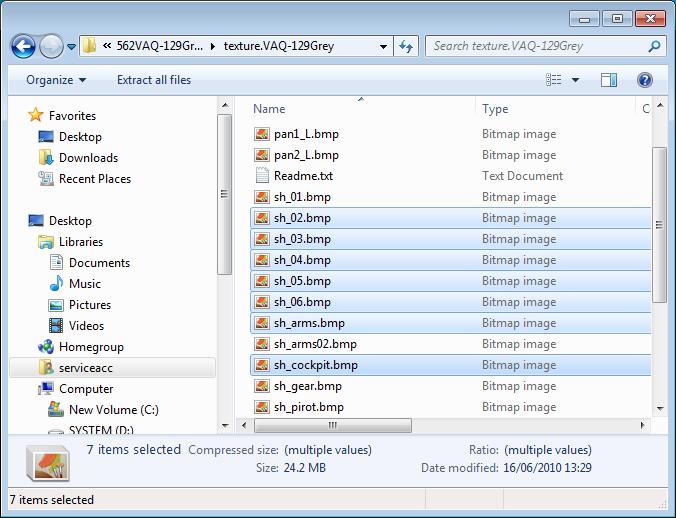Click the Type column header
This screenshot has height=518, width=676.
click(495, 109)
